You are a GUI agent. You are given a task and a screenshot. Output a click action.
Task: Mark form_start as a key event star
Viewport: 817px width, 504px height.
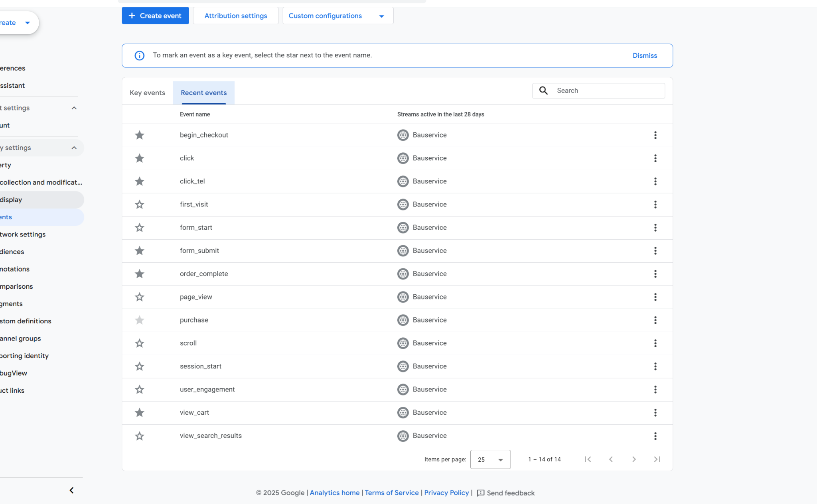pyautogui.click(x=139, y=228)
